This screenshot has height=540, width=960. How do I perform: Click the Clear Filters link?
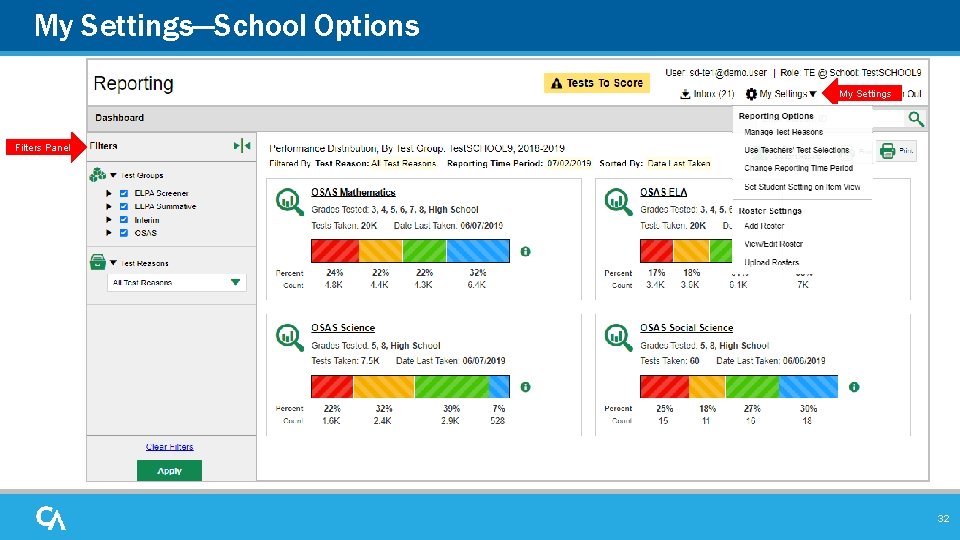tap(170, 447)
